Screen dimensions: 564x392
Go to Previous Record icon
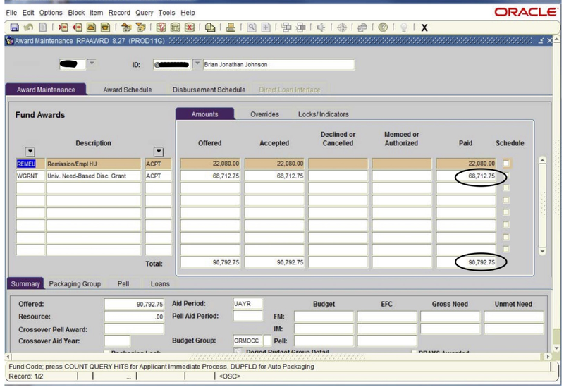[92, 27]
